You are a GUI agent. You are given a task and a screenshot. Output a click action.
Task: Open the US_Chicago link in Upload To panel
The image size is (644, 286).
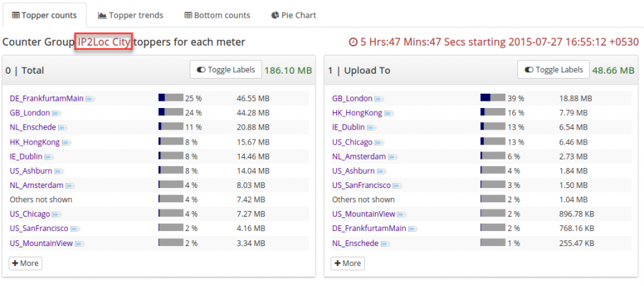tap(352, 142)
